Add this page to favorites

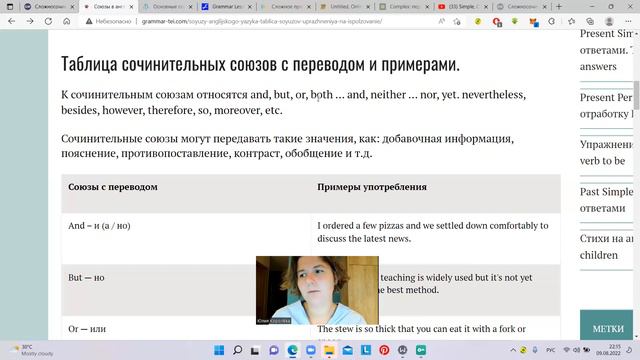pos(457,21)
